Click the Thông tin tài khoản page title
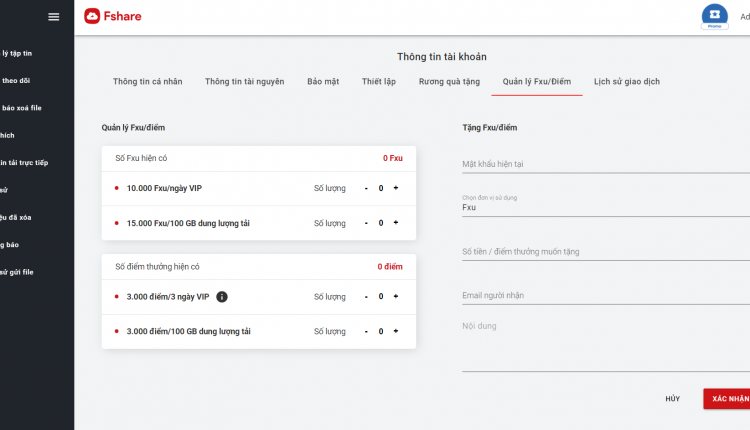 pos(441,57)
